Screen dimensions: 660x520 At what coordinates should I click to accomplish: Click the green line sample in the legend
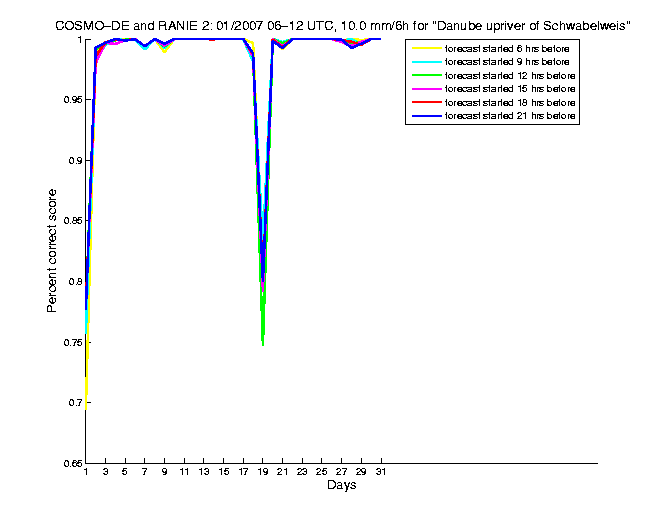(427, 75)
